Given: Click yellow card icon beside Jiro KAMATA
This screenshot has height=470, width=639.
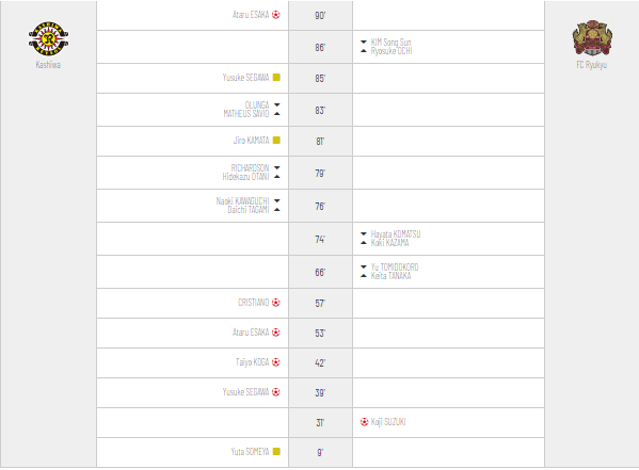Looking at the screenshot, I should pos(276,141).
